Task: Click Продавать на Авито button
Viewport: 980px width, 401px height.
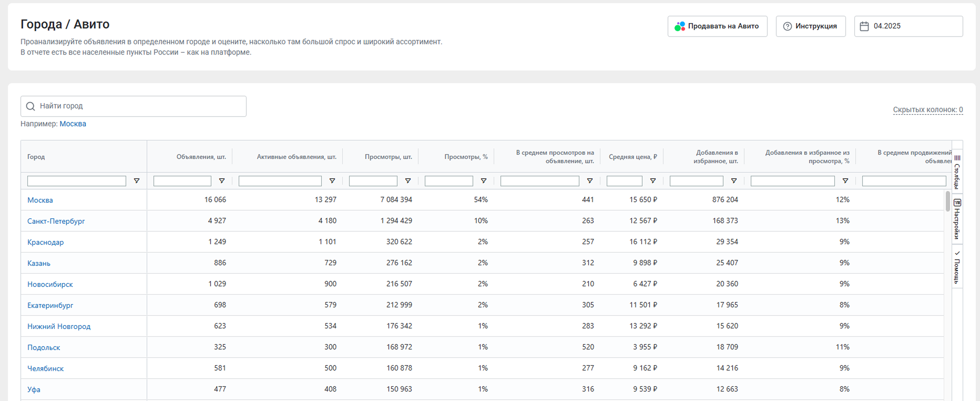Action: point(717,26)
